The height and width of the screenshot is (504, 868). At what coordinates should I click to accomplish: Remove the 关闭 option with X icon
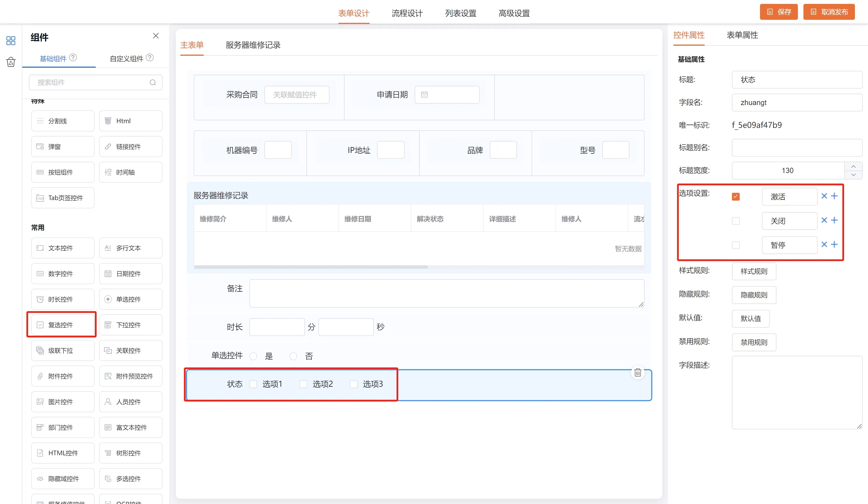[x=824, y=220]
